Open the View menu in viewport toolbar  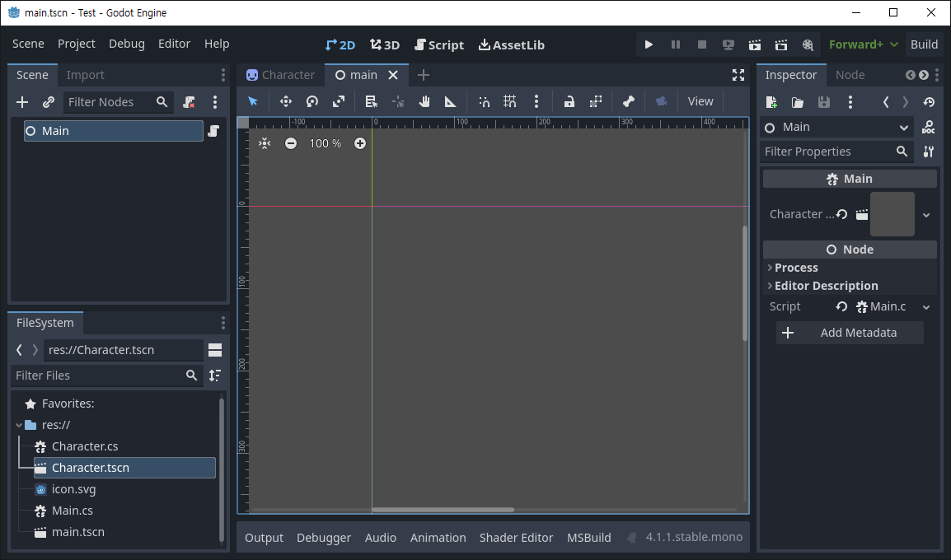pyautogui.click(x=700, y=101)
